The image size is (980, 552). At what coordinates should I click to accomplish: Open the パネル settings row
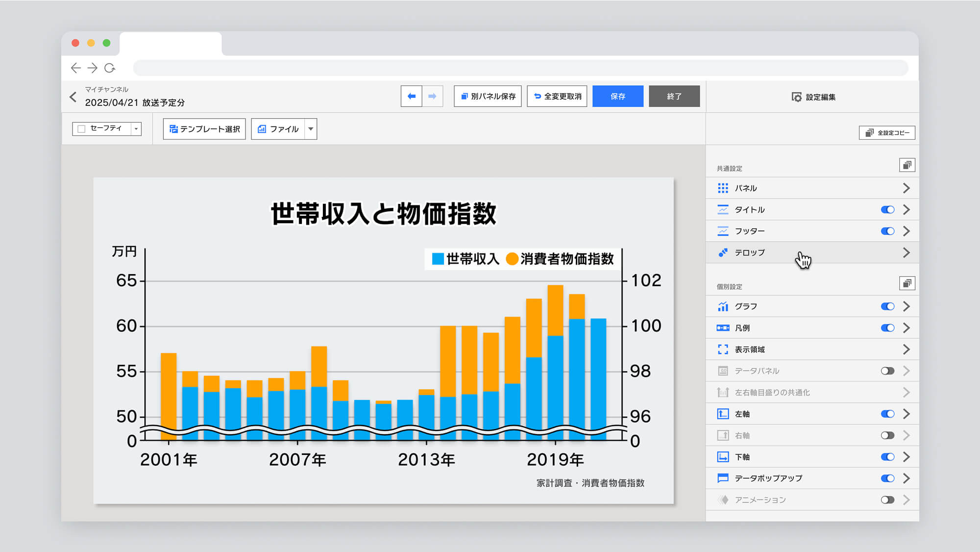tap(812, 188)
